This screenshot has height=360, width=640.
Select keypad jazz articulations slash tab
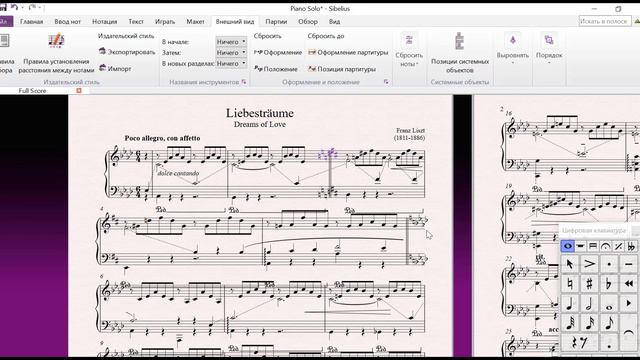pyautogui.click(x=618, y=246)
